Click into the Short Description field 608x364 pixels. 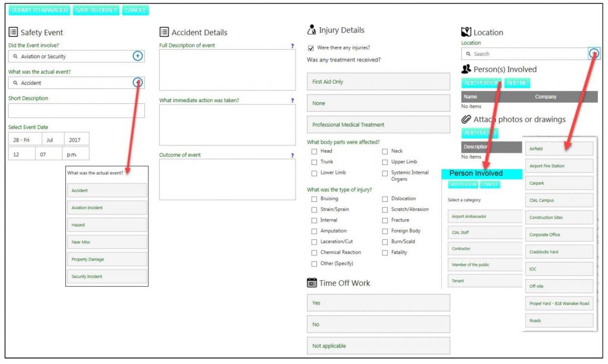(x=76, y=110)
